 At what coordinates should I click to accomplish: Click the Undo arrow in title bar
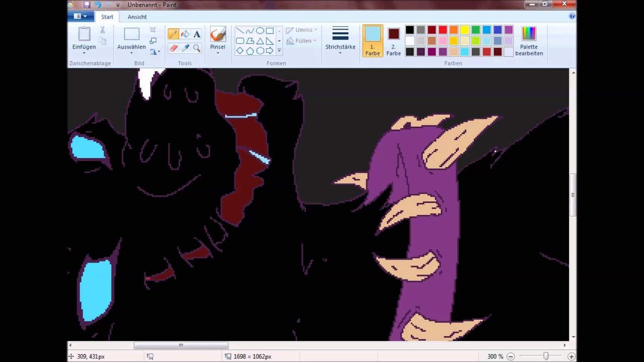pyautogui.click(x=98, y=5)
